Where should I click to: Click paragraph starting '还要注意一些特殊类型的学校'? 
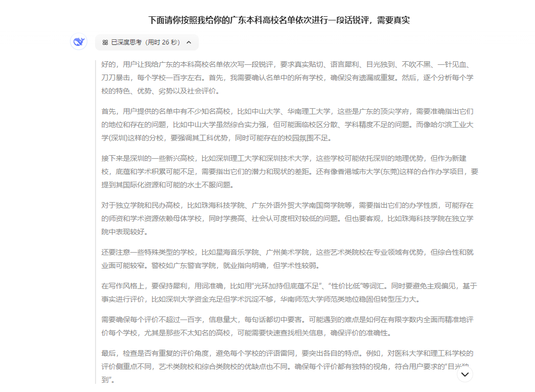click(x=287, y=259)
